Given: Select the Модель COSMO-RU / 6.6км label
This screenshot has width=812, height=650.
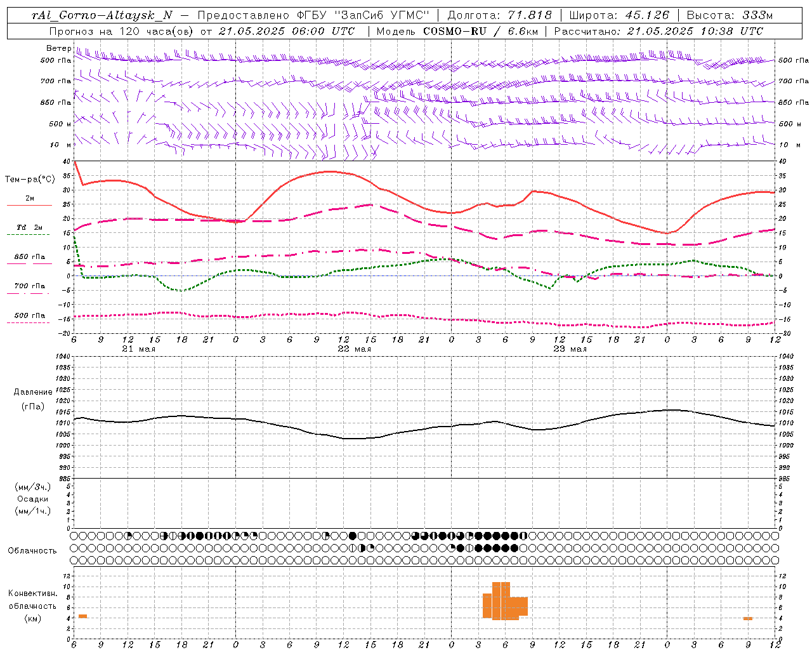Looking at the screenshot, I should coord(457,31).
